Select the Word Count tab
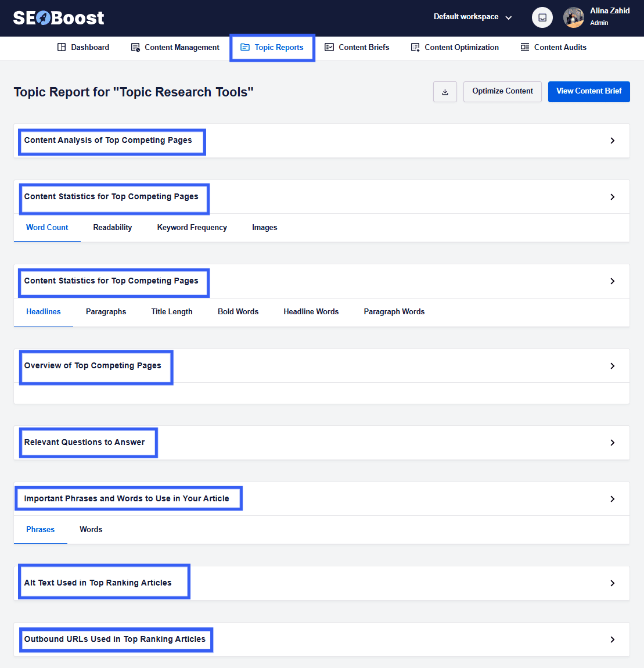Image resolution: width=644 pixels, height=668 pixels. pyautogui.click(x=47, y=228)
